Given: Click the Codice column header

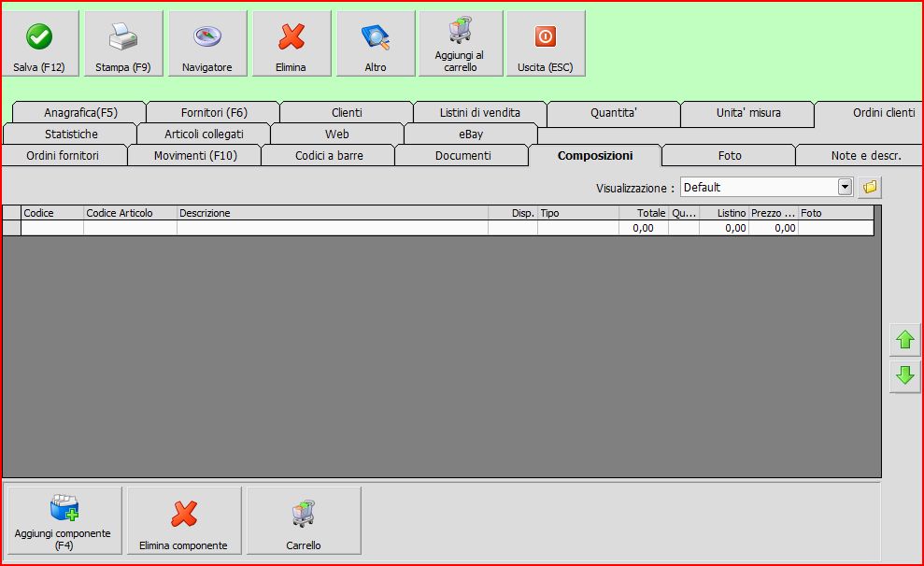Looking at the screenshot, I should click(52, 213).
